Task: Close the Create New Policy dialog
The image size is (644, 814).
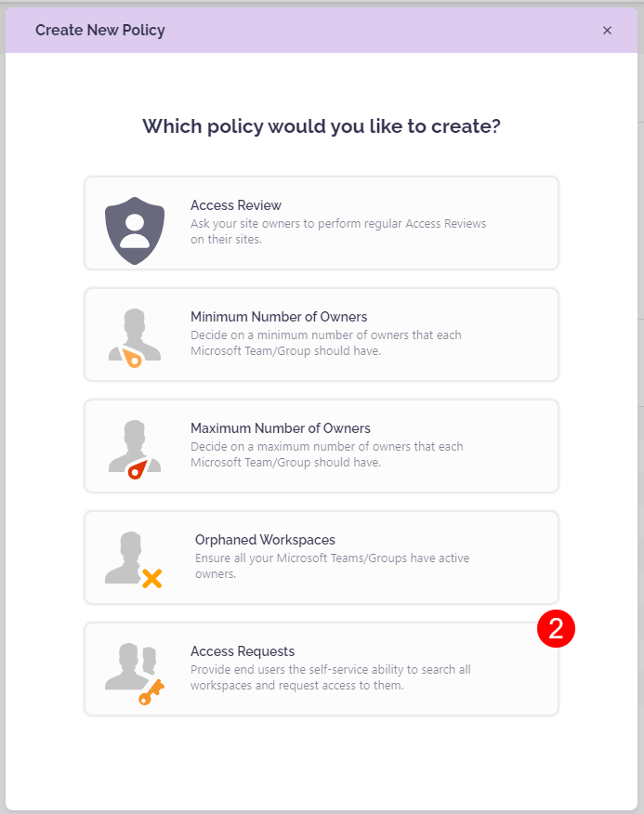Action: [607, 30]
